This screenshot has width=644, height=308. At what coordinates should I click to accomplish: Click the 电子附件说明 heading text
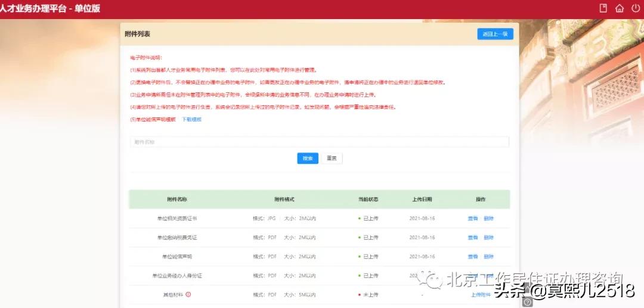[146, 57]
